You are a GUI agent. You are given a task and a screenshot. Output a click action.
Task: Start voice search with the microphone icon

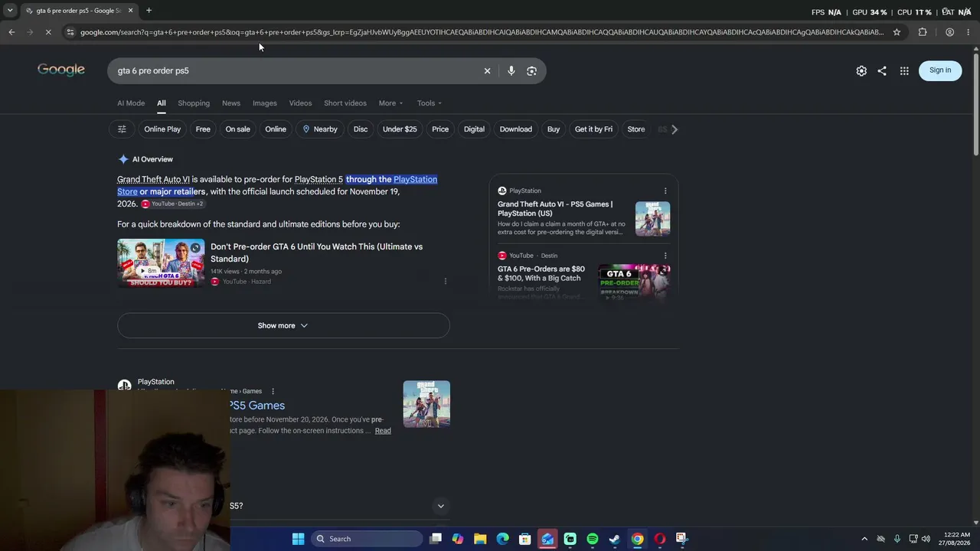click(x=511, y=70)
